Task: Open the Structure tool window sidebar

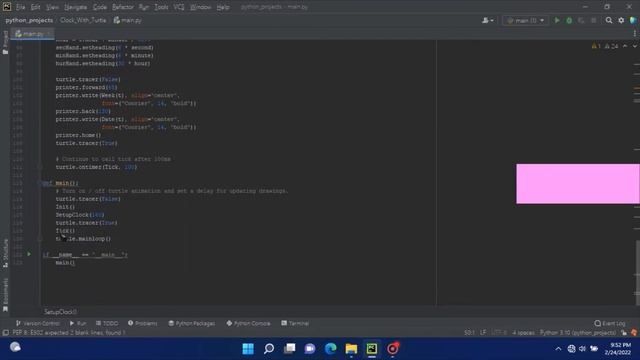Action: pos(5,253)
